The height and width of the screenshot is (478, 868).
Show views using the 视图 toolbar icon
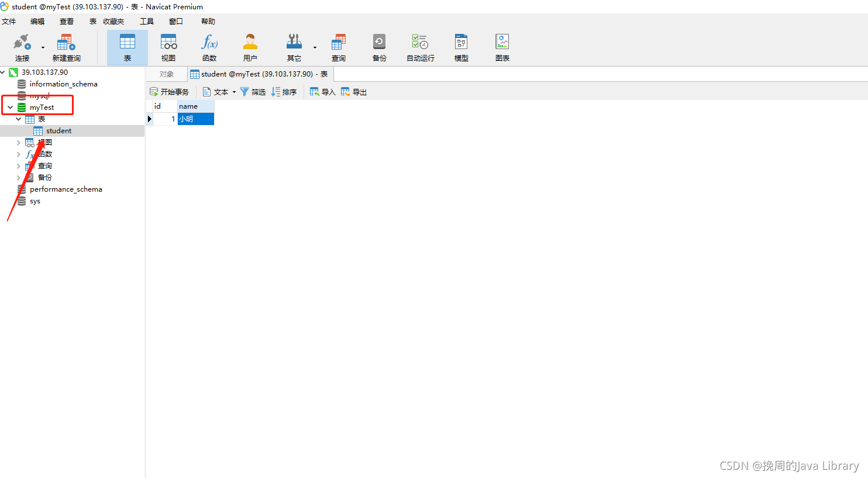168,47
